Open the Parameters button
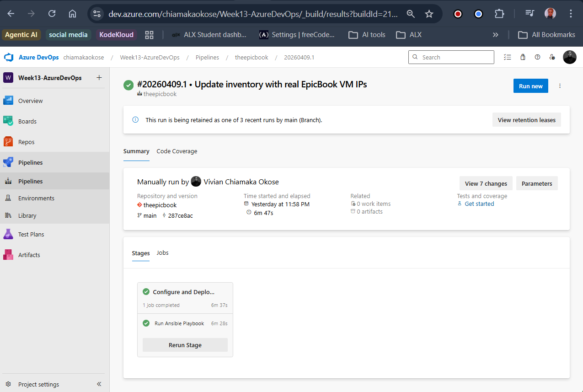The image size is (583, 392). click(x=537, y=183)
